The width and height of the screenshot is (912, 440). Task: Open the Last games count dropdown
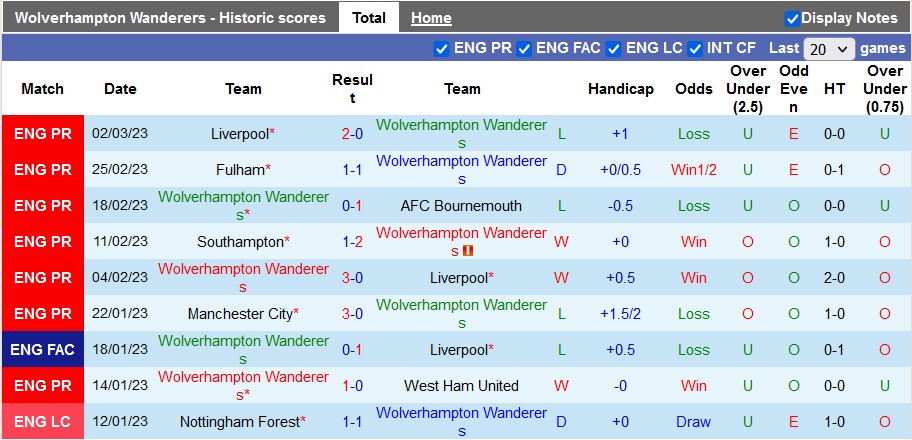click(x=829, y=48)
